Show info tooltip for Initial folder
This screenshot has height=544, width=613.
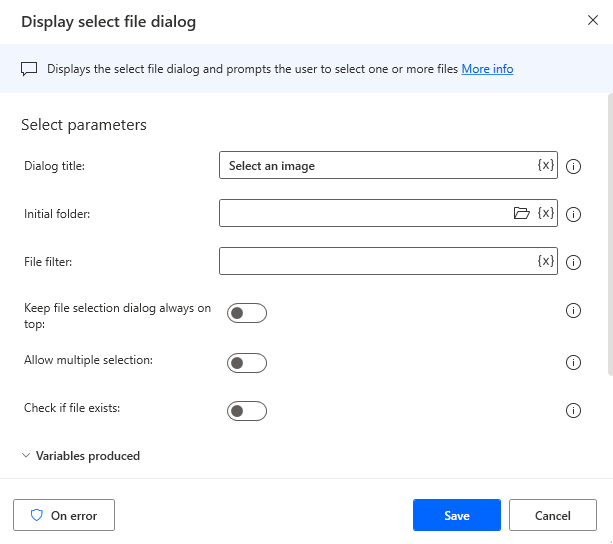tap(574, 214)
